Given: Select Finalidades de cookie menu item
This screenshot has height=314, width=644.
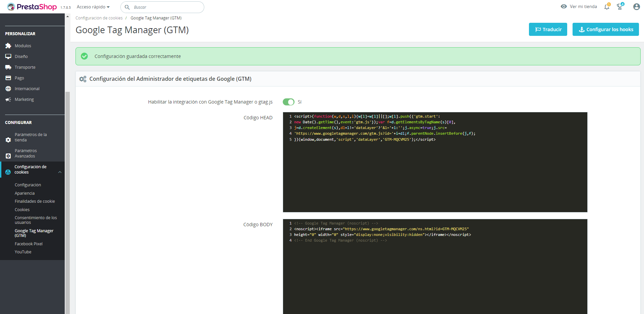Looking at the screenshot, I should (35, 201).
